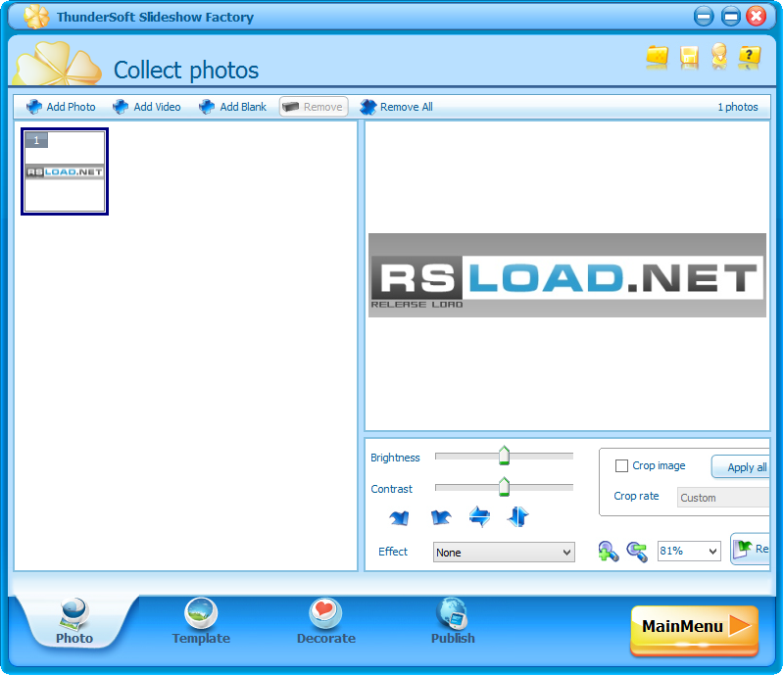Click the Brightness slider handle
The height and width of the screenshot is (676, 784).
tap(504, 456)
